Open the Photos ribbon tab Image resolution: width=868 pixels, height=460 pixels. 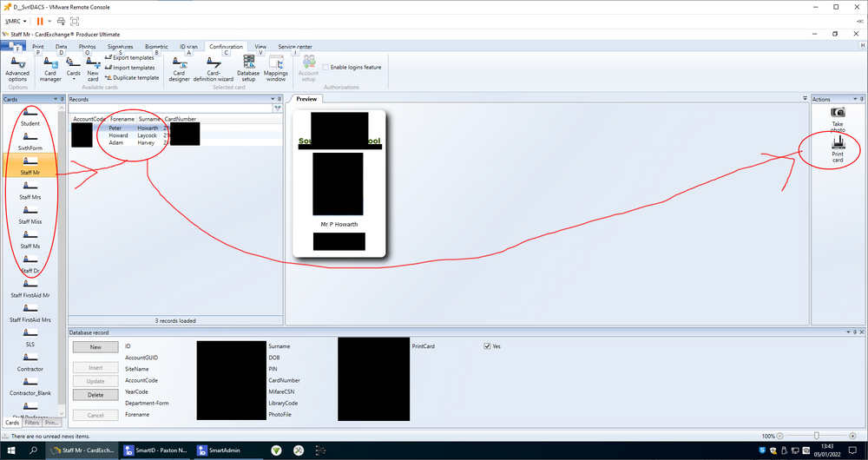87,47
